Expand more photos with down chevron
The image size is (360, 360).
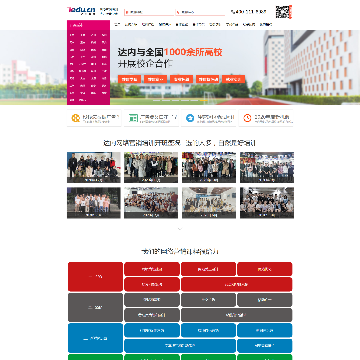(180, 229)
